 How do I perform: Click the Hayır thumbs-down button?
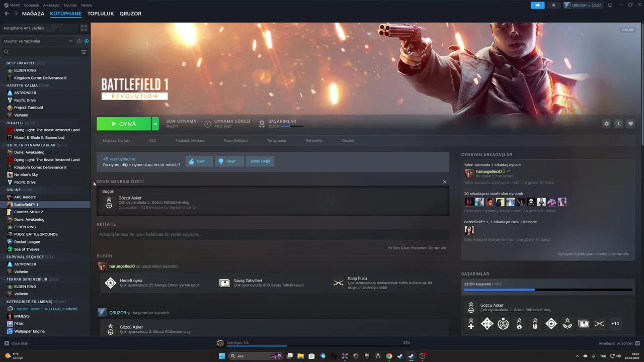(x=229, y=161)
